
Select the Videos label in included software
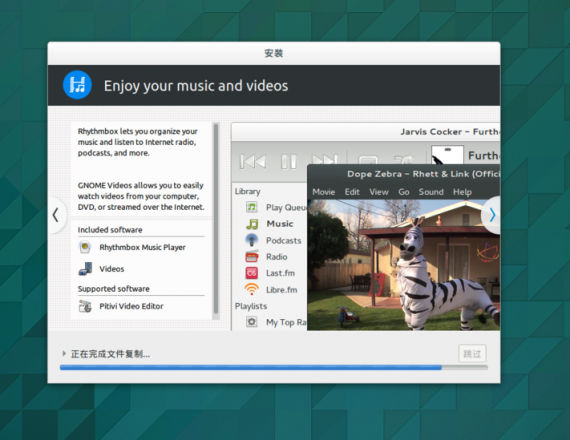(x=112, y=269)
